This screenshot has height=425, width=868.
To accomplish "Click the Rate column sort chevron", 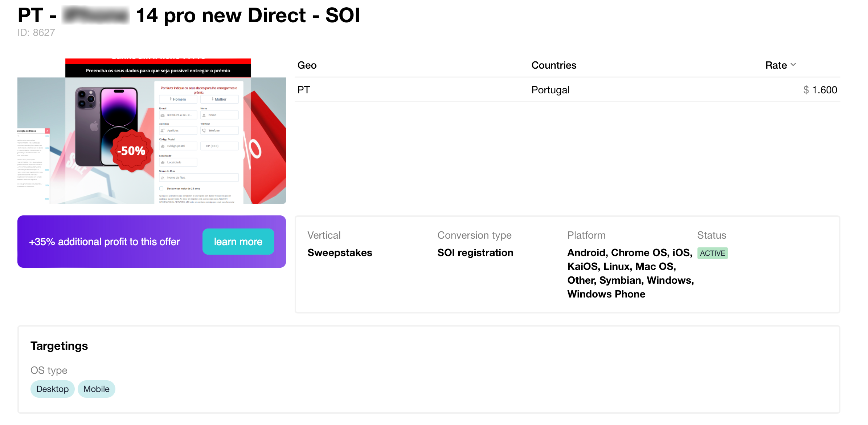I will click(793, 65).
